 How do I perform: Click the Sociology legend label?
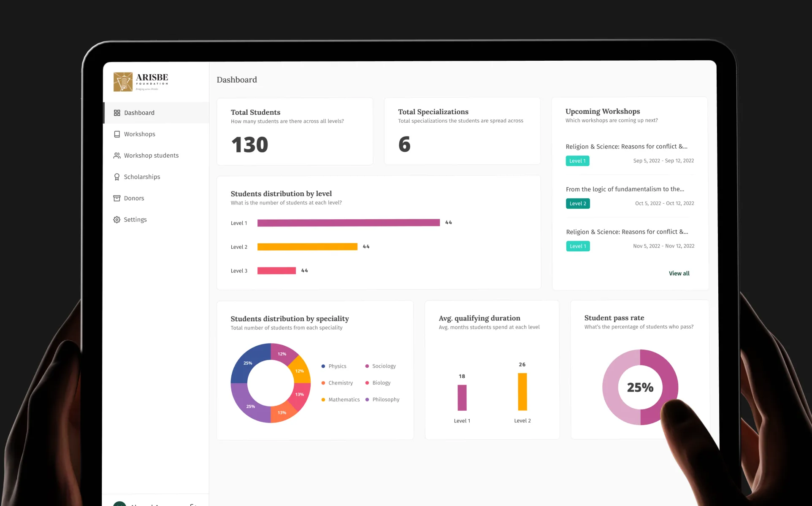[384, 366]
